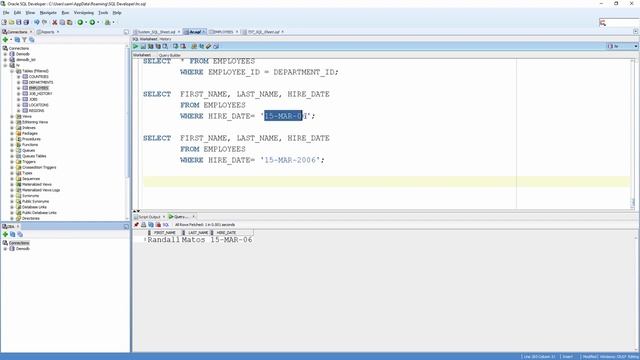Switch to the EMPLOYEES editor tab

coord(223,32)
